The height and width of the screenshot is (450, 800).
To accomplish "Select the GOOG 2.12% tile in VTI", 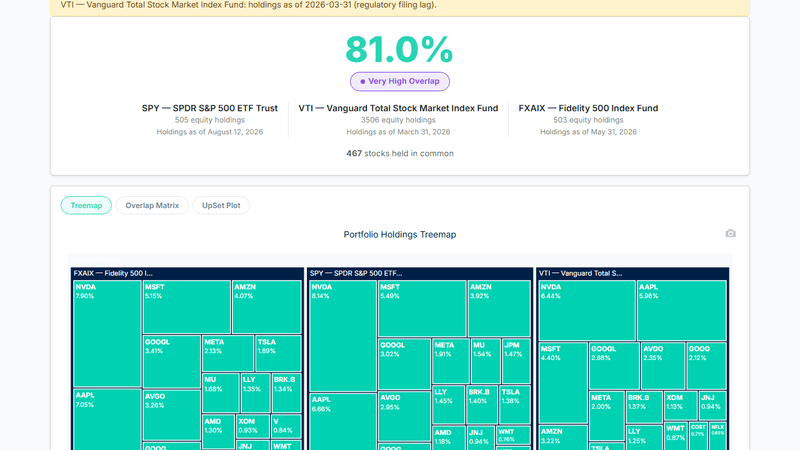I will click(707, 366).
